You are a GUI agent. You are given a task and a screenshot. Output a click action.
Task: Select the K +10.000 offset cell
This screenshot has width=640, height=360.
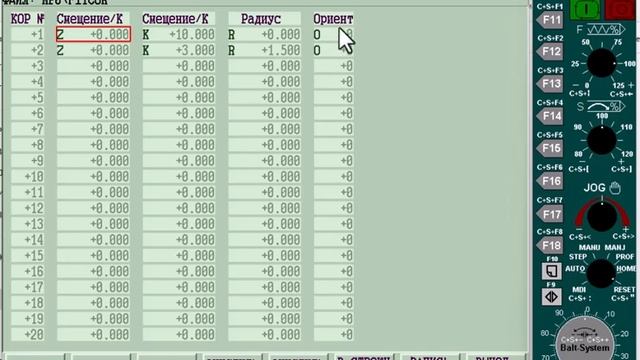pyautogui.click(x=178, y=34)
